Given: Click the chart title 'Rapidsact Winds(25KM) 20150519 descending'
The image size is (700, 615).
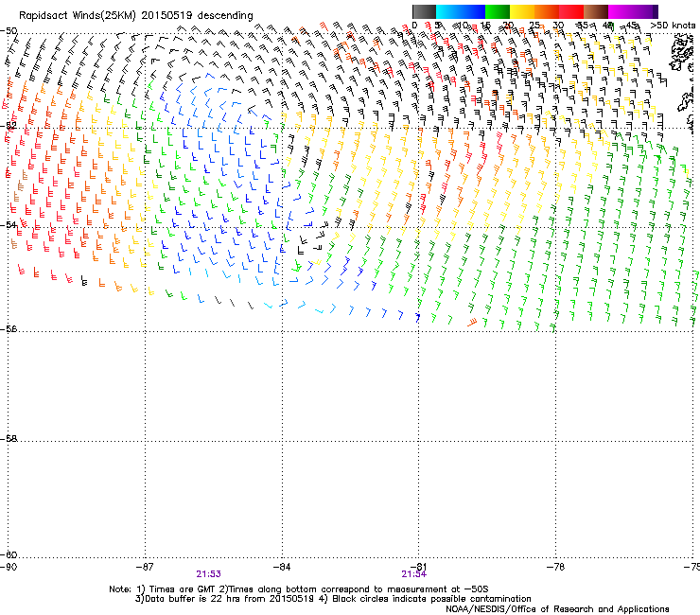Looking at the screenshot, I should (x=135, y=16).
